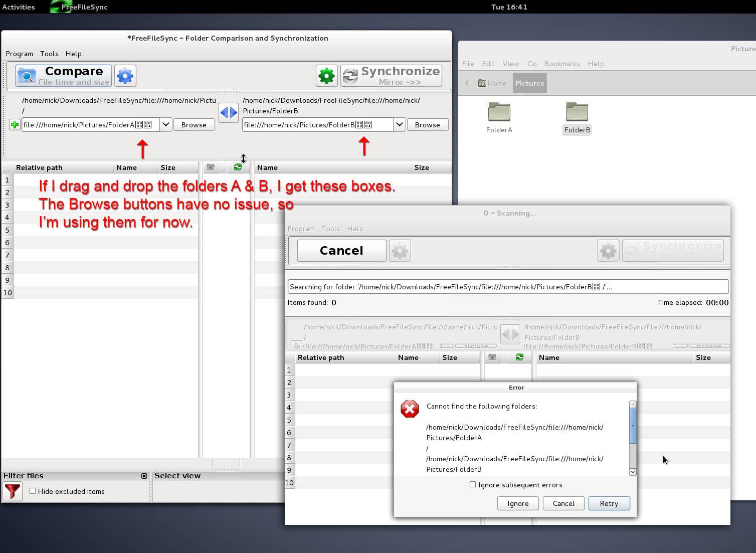This screenshot has height=553, width=756.
Task: Click camera icon in Scanning window grid header
Action: tap(492, 357)
